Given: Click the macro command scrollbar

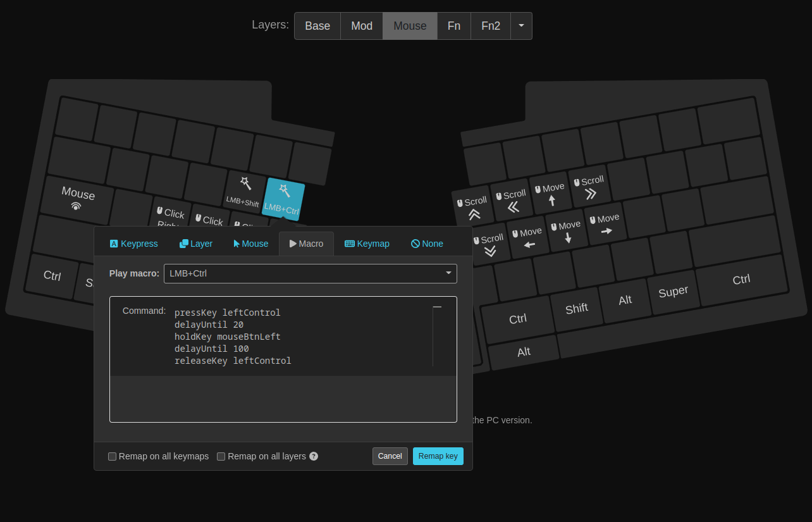Looking at the screenshot, I should click(x=436, y=335).
